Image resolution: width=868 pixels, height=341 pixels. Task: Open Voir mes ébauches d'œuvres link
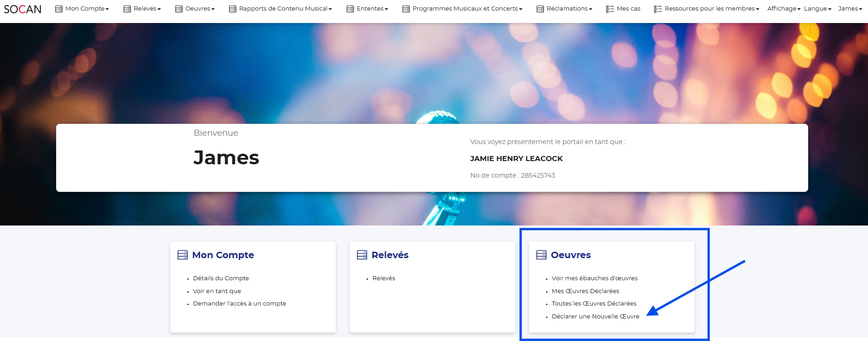point(594,278)
